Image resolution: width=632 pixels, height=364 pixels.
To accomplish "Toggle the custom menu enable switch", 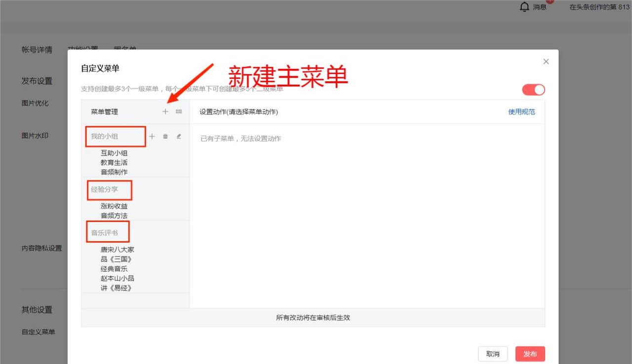I will (x=534, y=90).
